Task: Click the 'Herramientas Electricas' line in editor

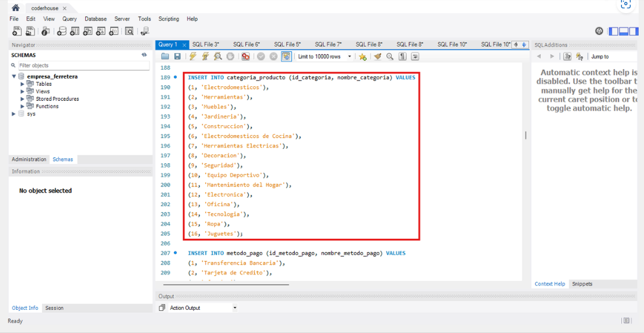Action: (x=238, y=145)
